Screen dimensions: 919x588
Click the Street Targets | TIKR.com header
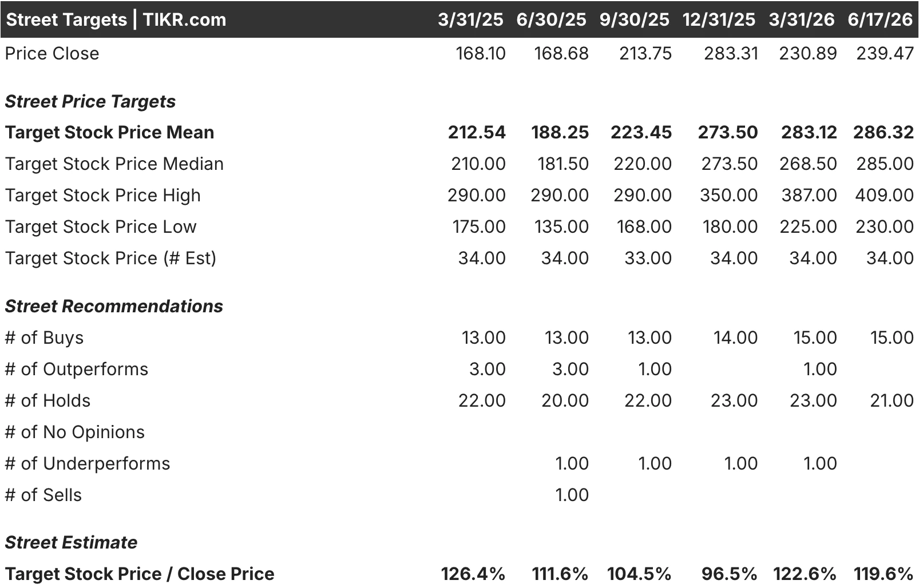coord(116,19)
